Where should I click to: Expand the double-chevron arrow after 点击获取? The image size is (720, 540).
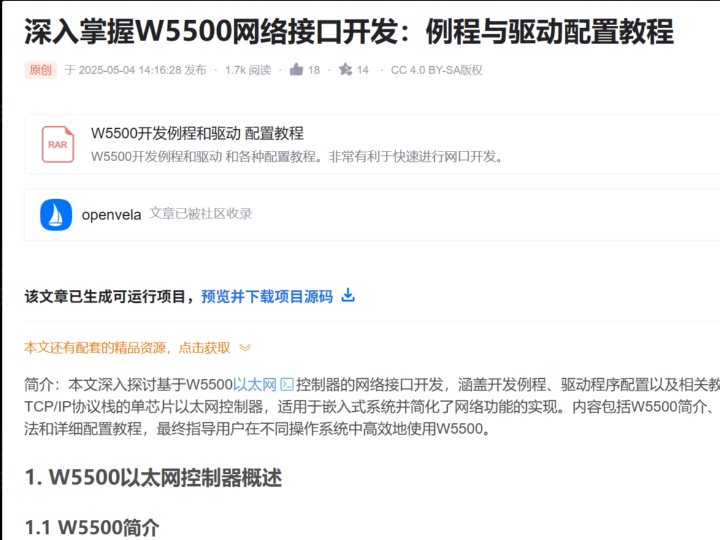(x=245, y=348)
